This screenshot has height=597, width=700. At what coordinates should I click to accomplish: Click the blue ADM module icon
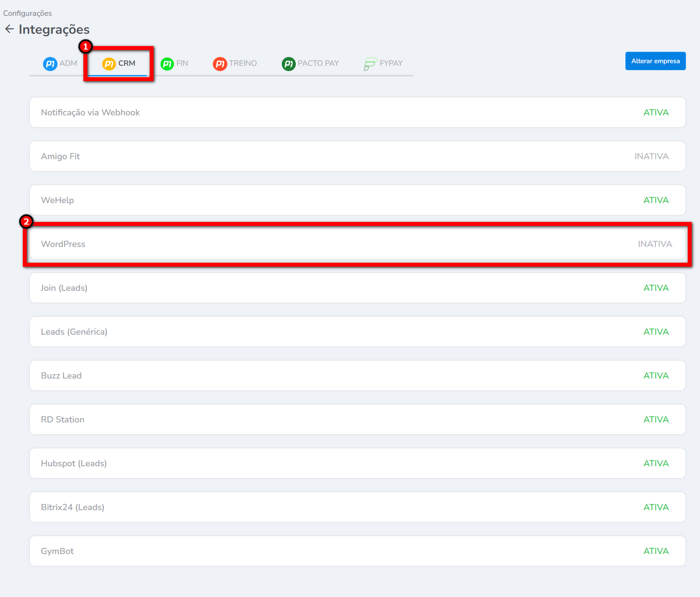click(x=50, y=64)
